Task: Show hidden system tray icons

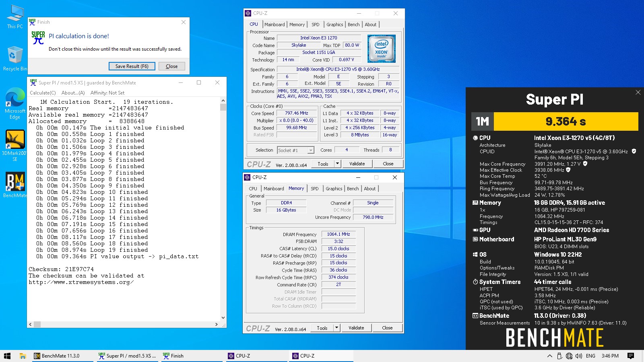Action: (x=549, y=356)
